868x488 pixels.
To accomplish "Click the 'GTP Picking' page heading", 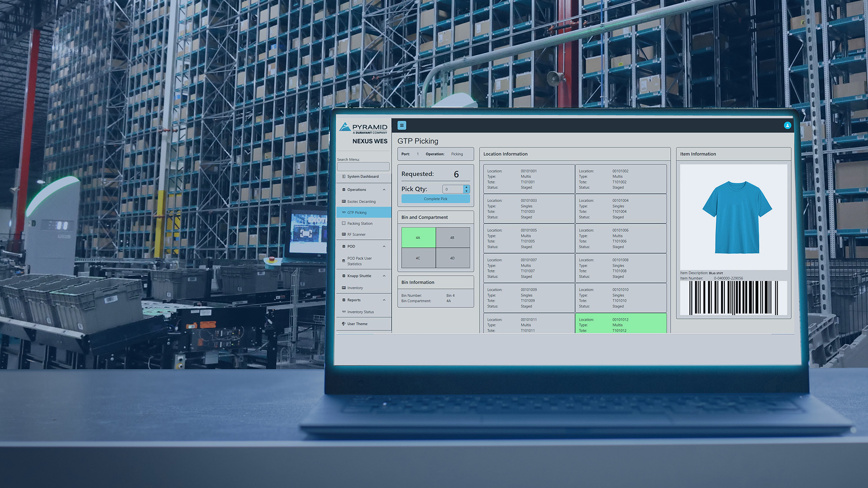I will point(418,141).
